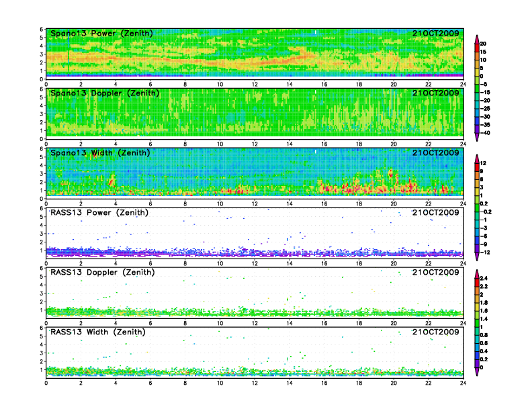Click the hour 4 tick under Spano13 Doppler panel
Viewport: 532px width, 411px height.
pos(116,144)
